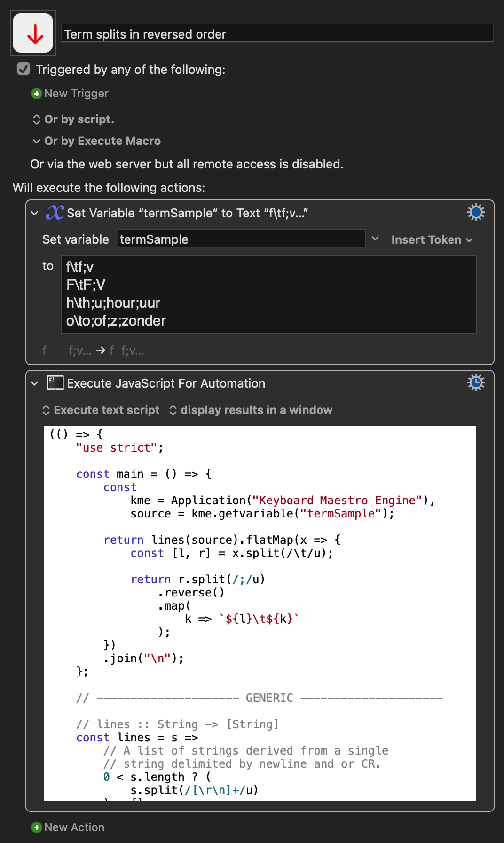Screen dimensions: 504x843
Task: Click 'const lines = s =>' code line
Action: [137, 738]
